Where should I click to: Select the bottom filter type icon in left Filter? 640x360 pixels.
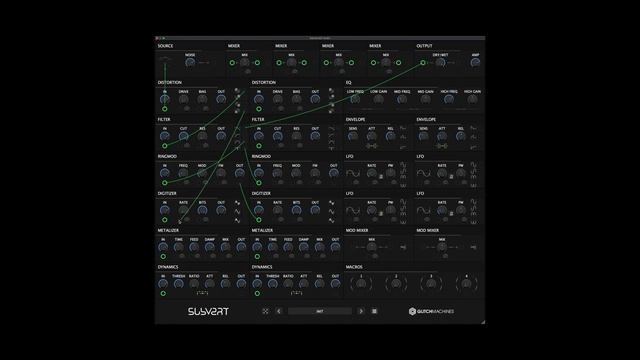[238, 148]
